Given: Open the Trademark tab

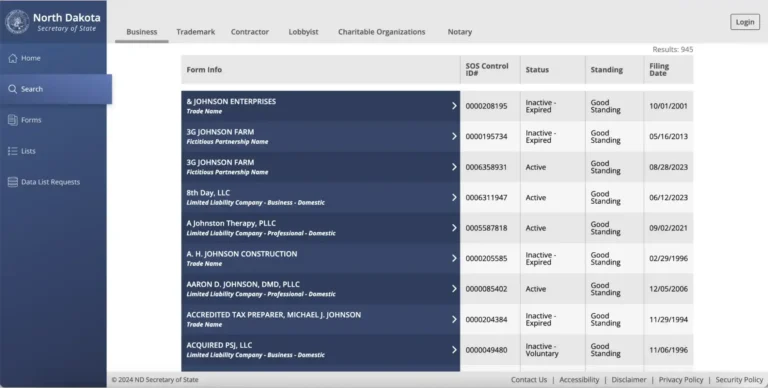Looking at the screenshot, I should (x=195, y=32).
